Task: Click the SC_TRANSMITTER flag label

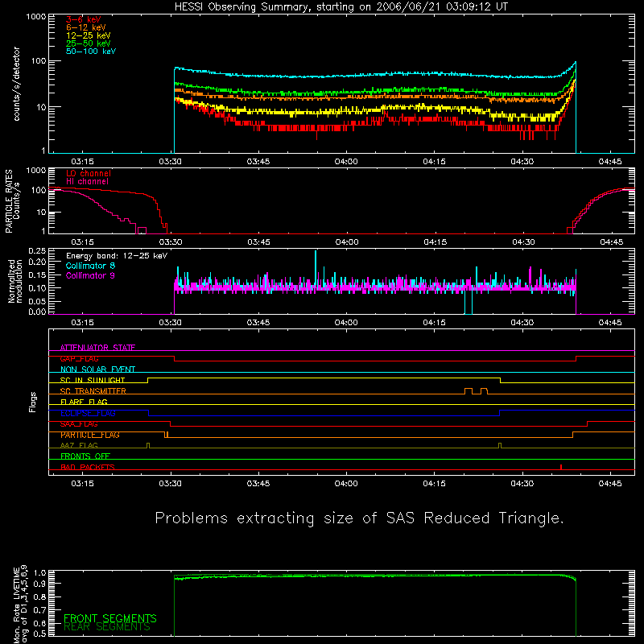Action: tap(93, 391)
